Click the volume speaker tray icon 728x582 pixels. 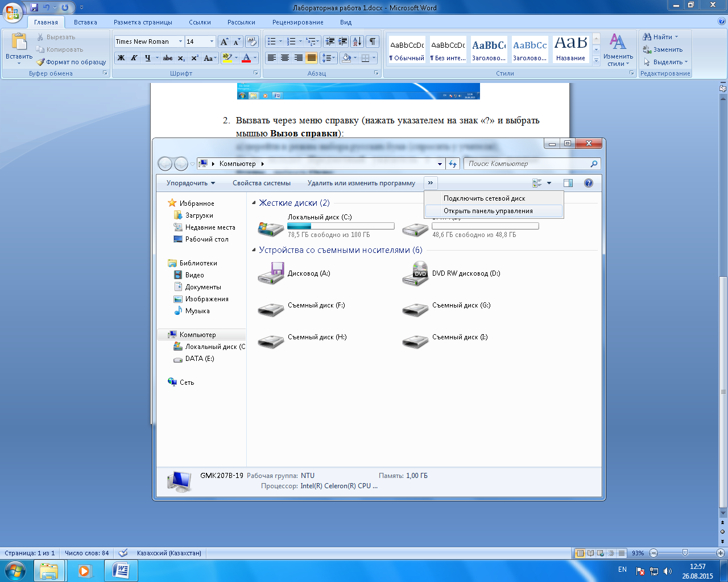(x=667, y=571)
